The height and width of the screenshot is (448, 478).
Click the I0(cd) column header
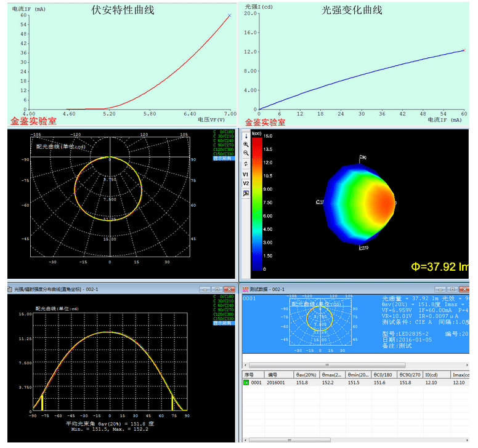coord(437,375)
